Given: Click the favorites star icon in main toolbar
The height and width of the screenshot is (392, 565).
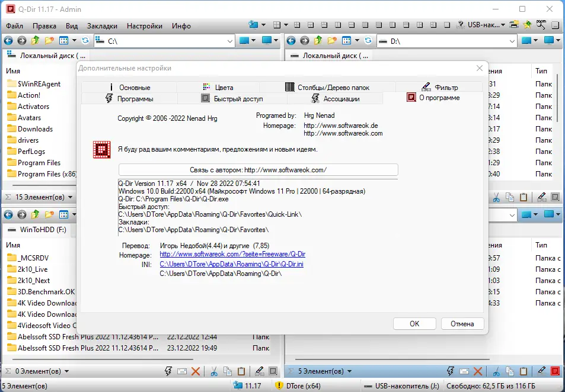Looking at the screenshot, I should 528,25.
